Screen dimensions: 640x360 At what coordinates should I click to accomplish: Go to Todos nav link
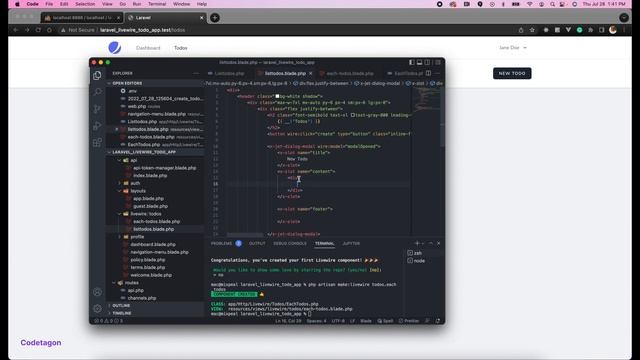[x=181, y=48]
